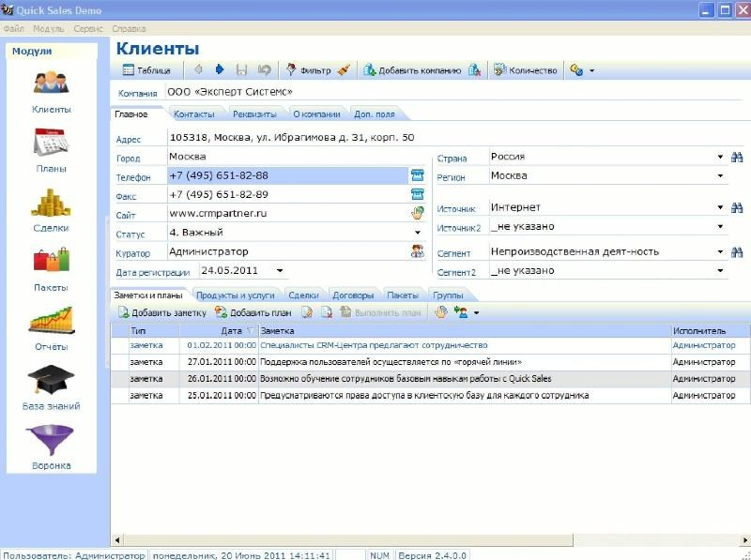This screenshot has width=751, height=560.
Task: Open the Сегмент2 dropdown
Action: point(719,270)
